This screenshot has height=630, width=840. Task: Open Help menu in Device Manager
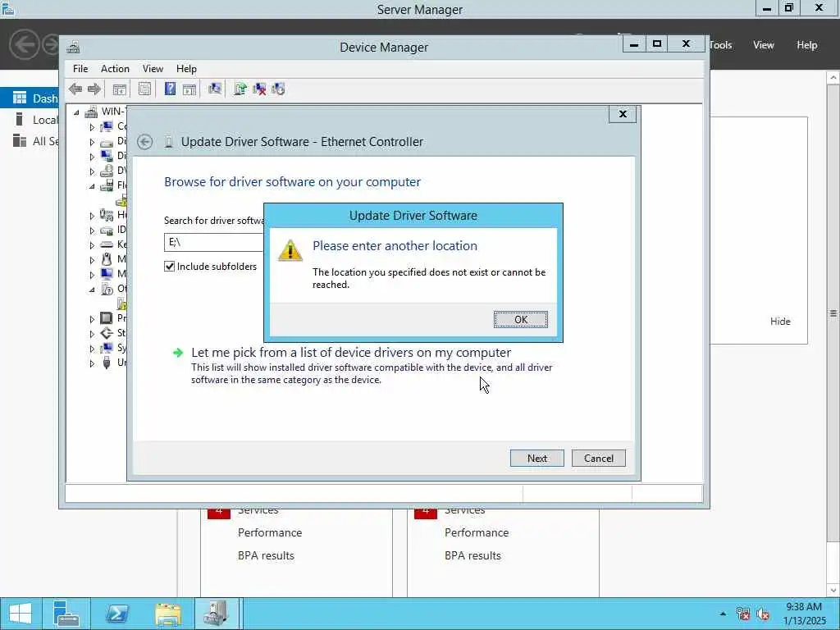click(x=186, y=69)
